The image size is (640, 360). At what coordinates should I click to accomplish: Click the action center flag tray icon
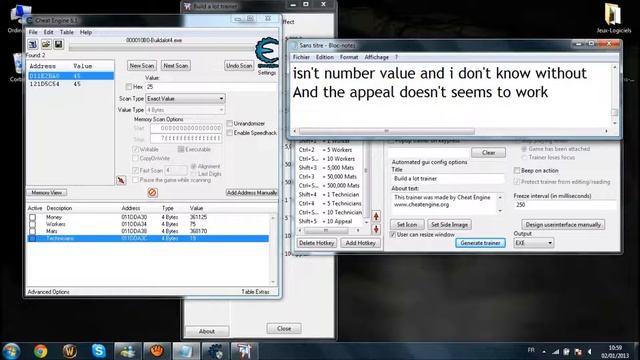click(x=578, y=351)
